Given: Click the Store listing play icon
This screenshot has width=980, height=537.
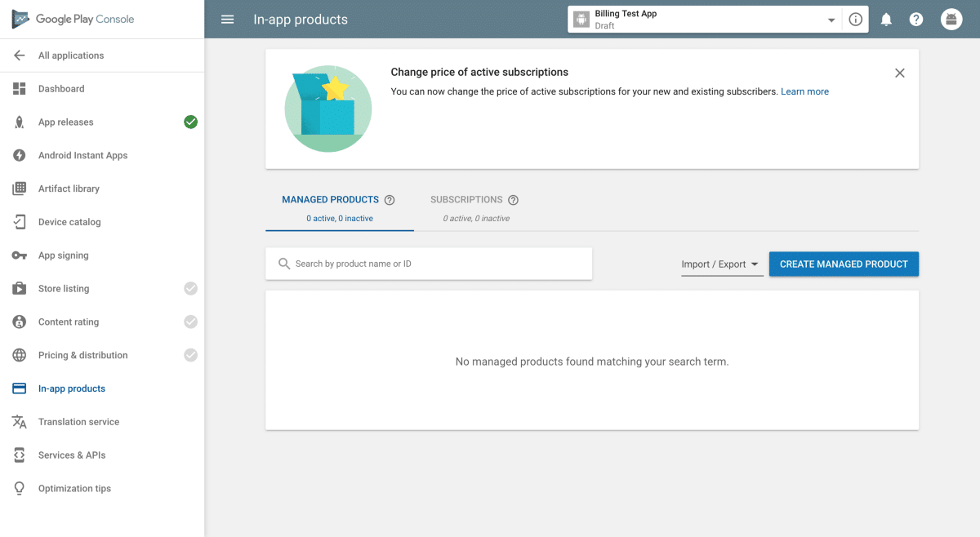Looking at the screenshot, I should pyautogui.click(x=20, y=289).
